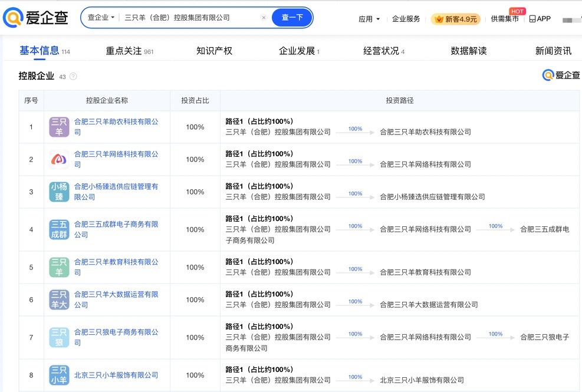
Task: Click 北京三只小羊服饰有限公司 in row 8 investment path
Action: pos(422,380)
